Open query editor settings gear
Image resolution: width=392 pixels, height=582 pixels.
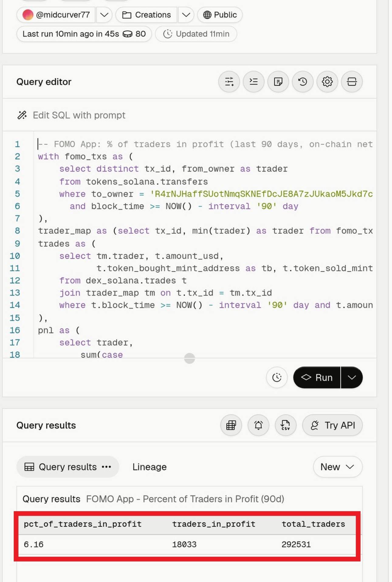coord(327,82)
